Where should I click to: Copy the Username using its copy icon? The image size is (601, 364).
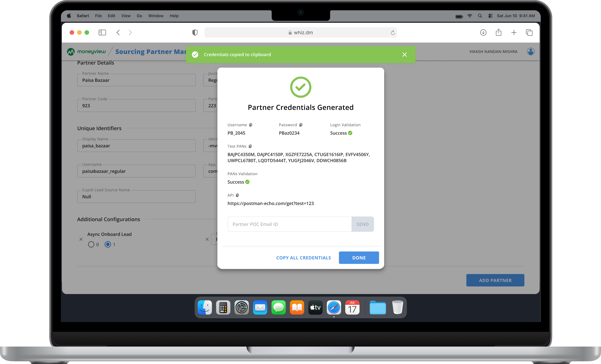pyautogui.click(x=251, y=125)
